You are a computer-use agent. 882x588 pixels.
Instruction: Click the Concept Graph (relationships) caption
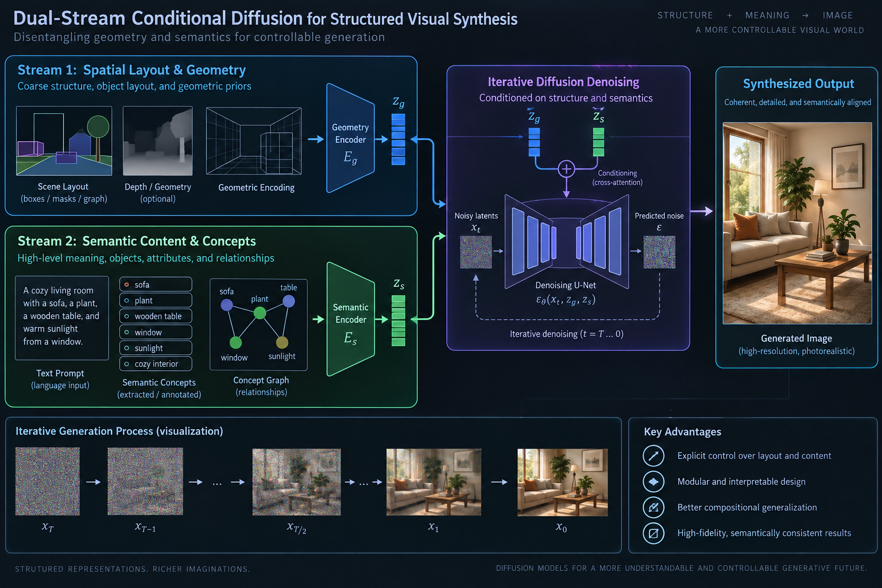pos(261,386)
